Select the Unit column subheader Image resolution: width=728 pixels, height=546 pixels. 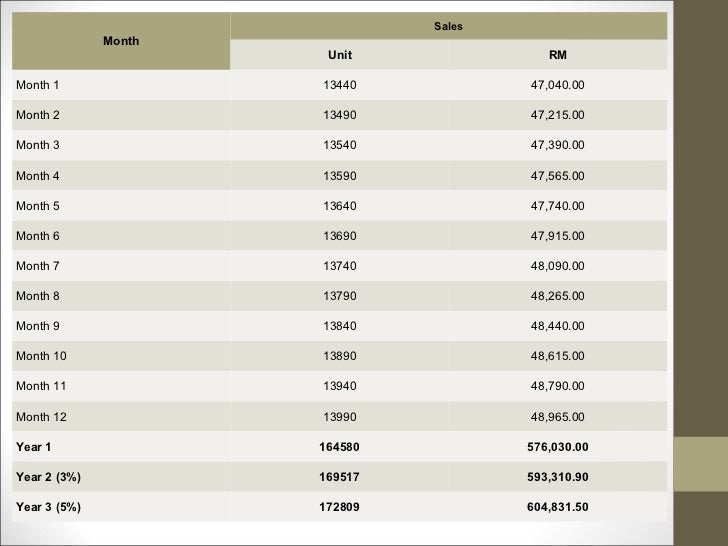point(340,55)
